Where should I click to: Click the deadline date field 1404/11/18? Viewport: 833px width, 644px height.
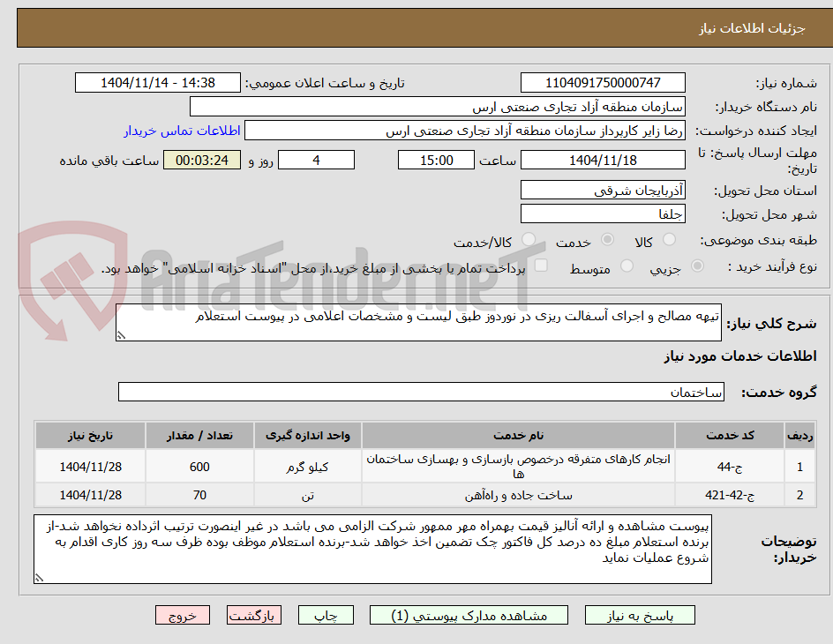coord(603,160)
